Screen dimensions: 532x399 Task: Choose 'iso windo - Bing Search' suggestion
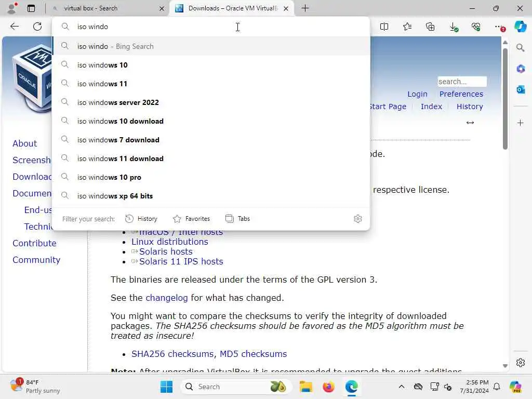point(211,46)
